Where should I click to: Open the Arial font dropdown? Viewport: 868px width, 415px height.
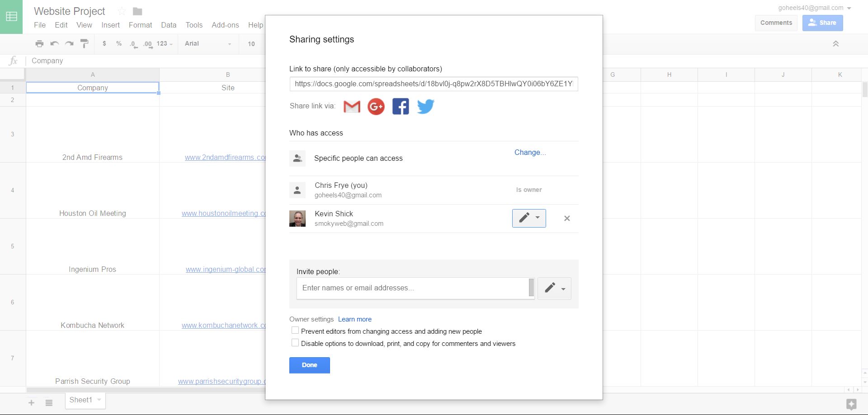coord(208,44)
